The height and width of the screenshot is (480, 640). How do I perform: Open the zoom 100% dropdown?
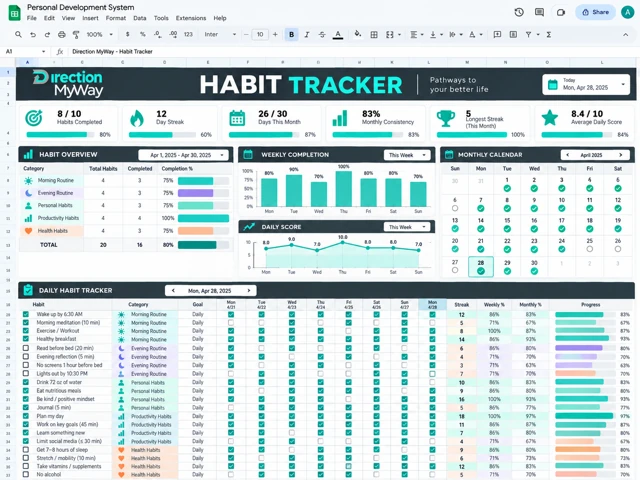(x=99, y=35)
